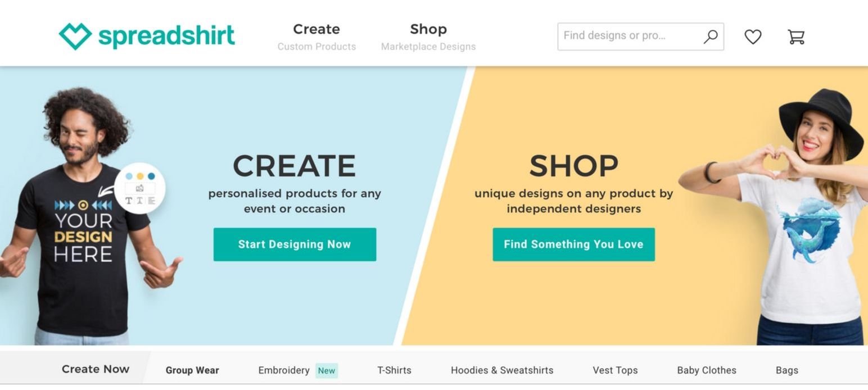The height and width of the screenshot is (390, 868).
Task: Click the Spreadshirt heart logo
Action: (x=76, y=34)
